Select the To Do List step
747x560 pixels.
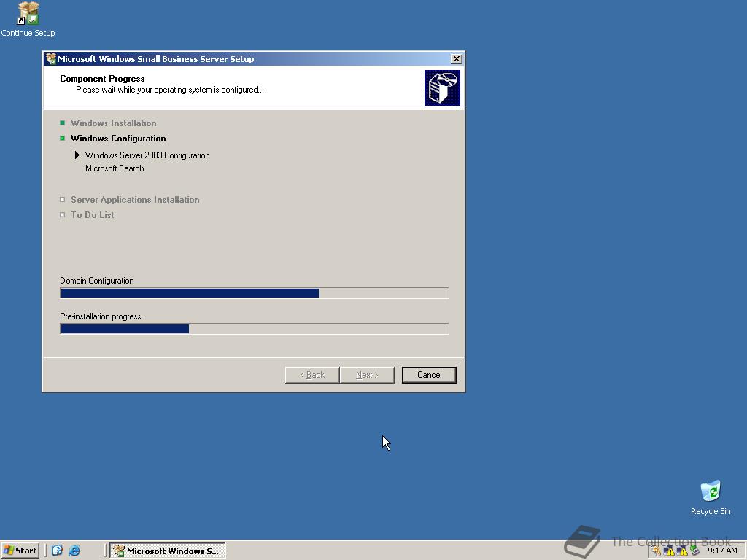pos(93,215)
